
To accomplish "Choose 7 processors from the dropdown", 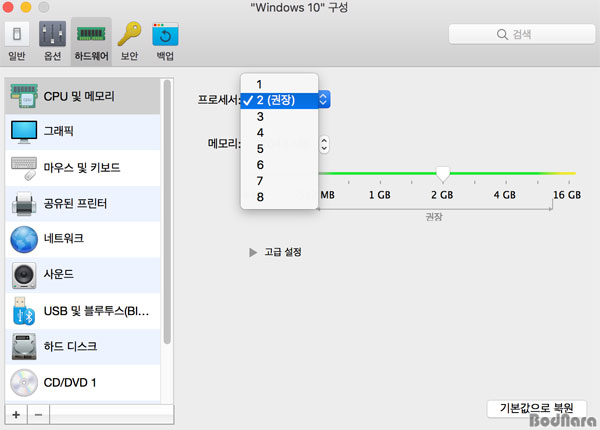I will pos(279,181).
